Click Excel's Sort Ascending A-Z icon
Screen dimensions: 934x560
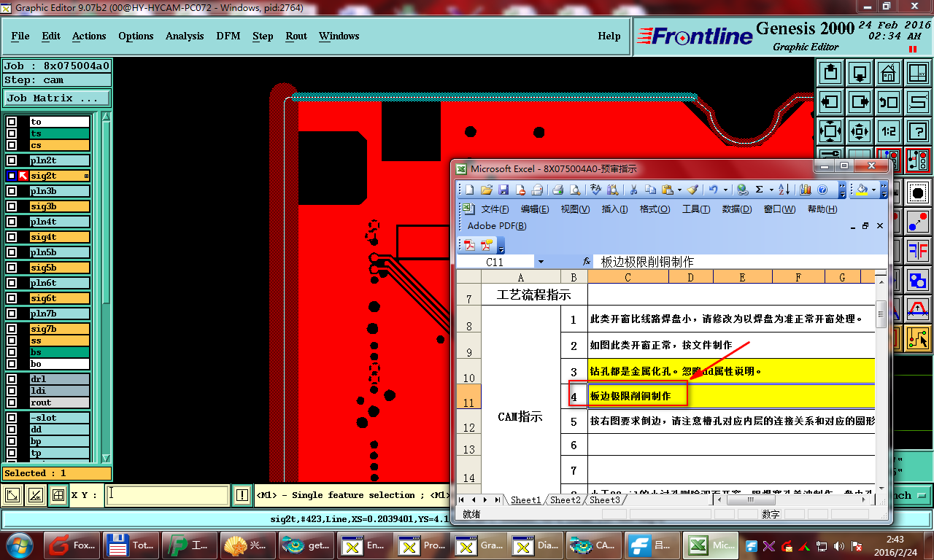pos(784,190)
